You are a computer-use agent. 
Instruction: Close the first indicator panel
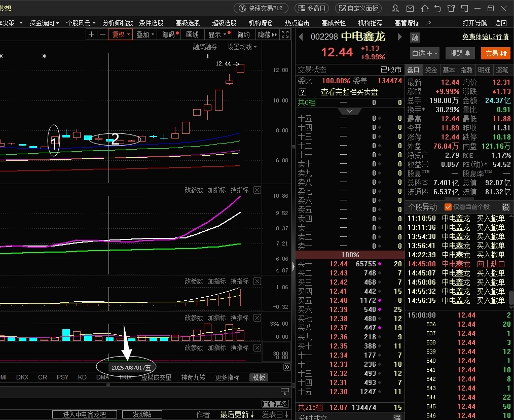click(258, 190)
